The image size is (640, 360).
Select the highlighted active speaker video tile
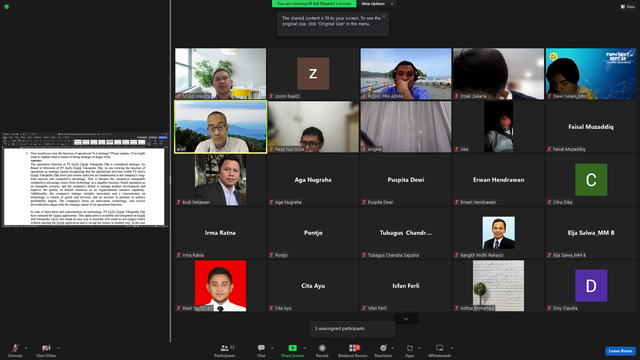220,127
